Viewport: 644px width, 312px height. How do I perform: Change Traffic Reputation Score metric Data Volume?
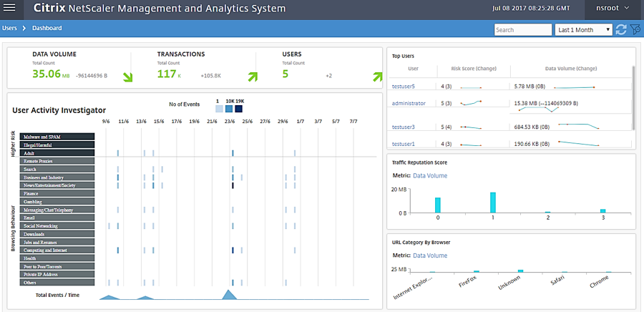point(430,175)
